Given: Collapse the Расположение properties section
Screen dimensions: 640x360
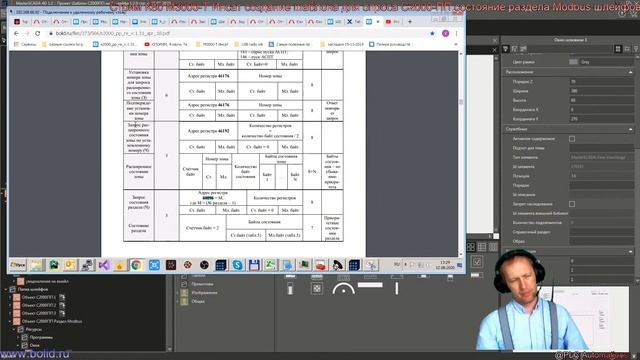Looking at the screenshot, I should point(630,72).
